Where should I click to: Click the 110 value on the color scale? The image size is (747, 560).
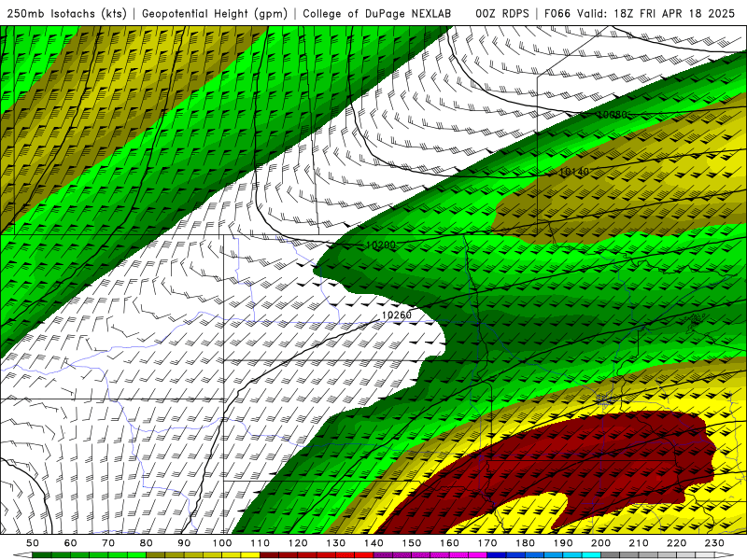point(260,543)
